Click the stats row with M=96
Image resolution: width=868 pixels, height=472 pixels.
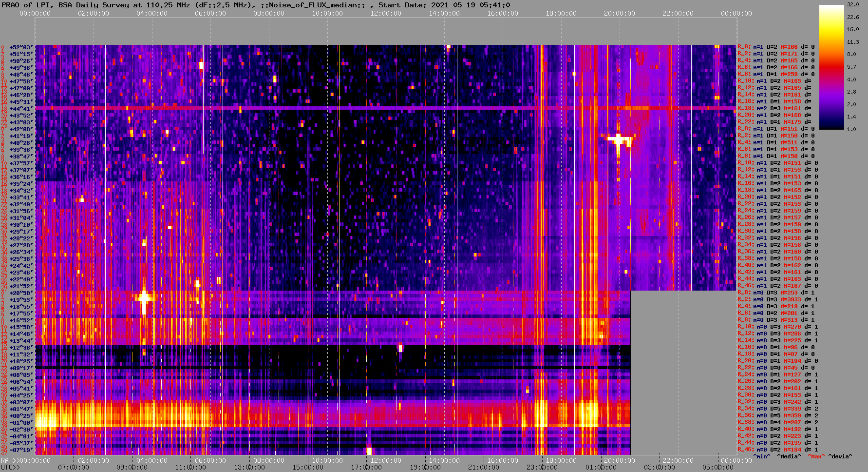(776, 348)
